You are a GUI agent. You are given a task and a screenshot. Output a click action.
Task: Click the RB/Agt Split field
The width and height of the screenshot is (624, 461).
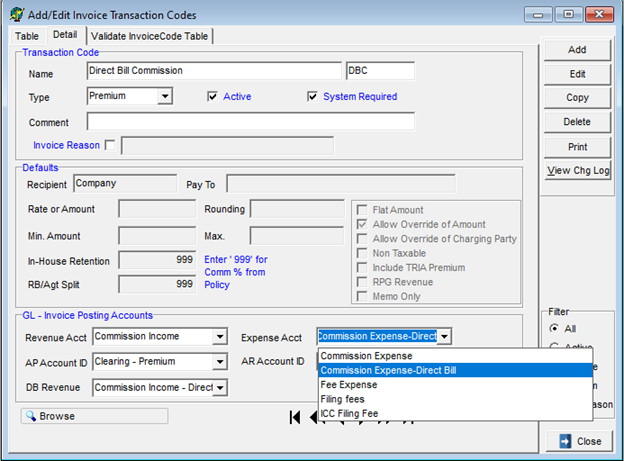tap(157, 284)
